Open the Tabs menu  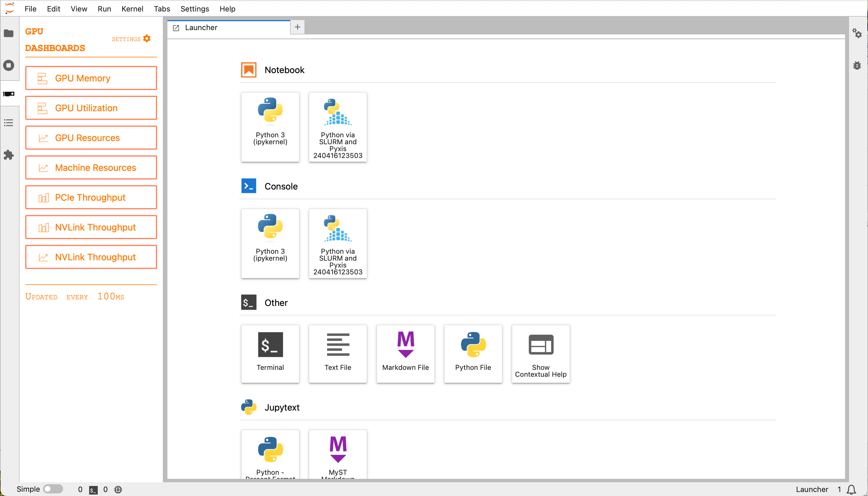tap(162, 9)
